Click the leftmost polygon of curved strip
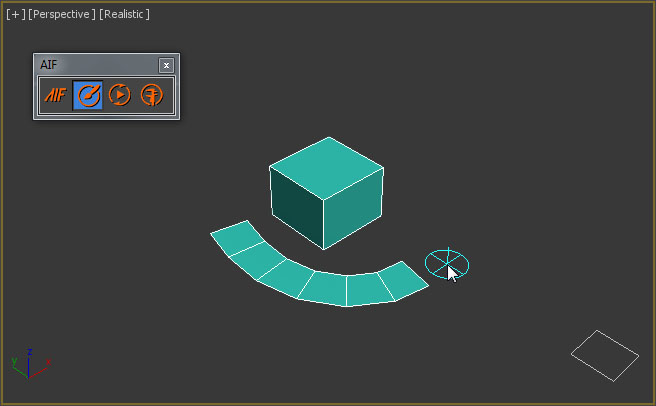656x406 pixels. pos(234,239)
